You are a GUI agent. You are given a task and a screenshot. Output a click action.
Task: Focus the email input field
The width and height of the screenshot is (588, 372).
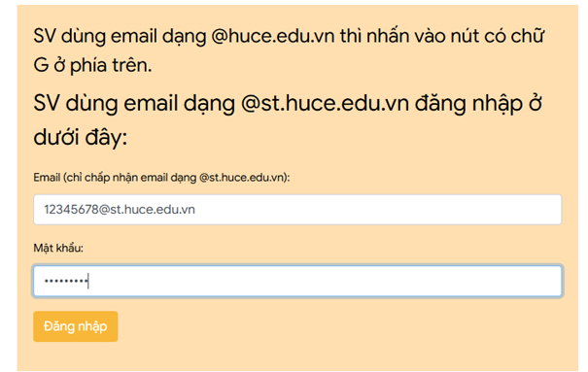(x=297, y=210)
